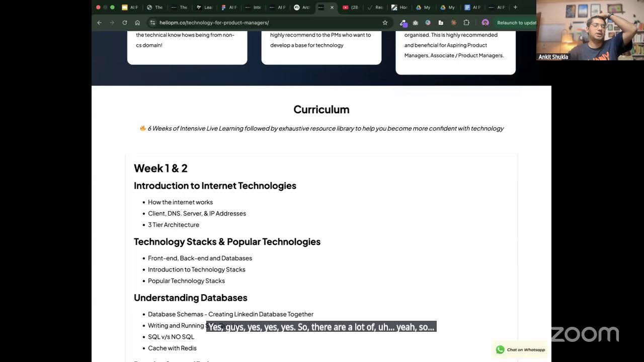Viewport: 644px width, 362px height.
Task: Open the Chrome profile avatar
Action: tap(485, 23)
